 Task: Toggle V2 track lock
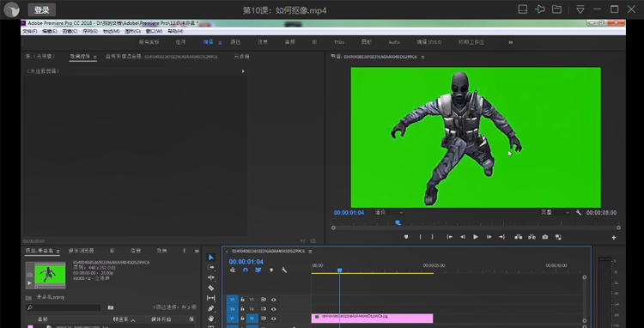coord(242,309)
